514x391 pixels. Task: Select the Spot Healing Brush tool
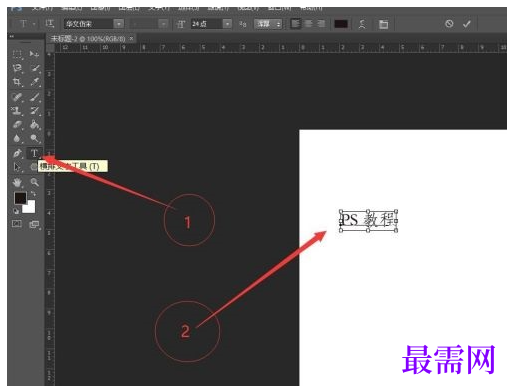pyautogui.click(x=17, y=97)
